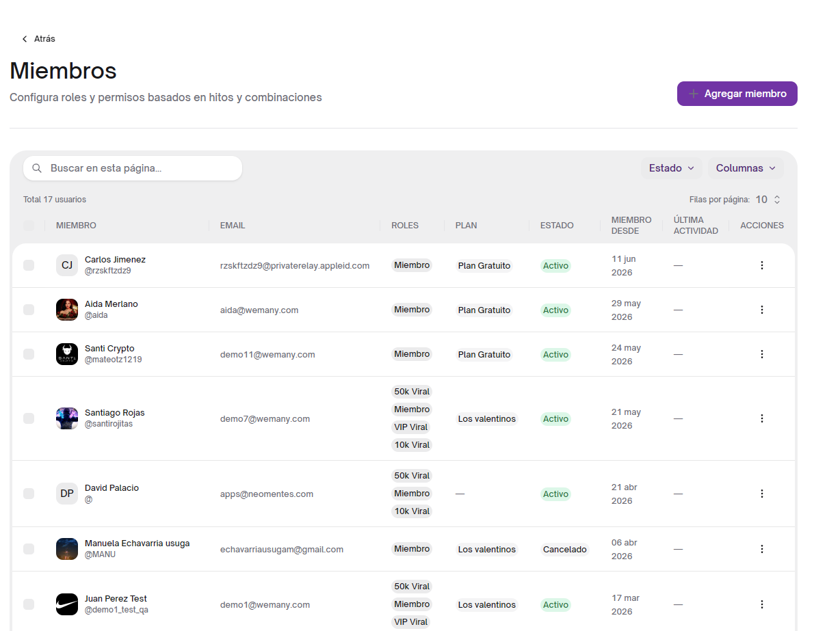Viewport: 840px width, 631px height.
Task: Open actions menu for Santiago Rojas row
Action: pyautogui.click(x=762, y=418)
